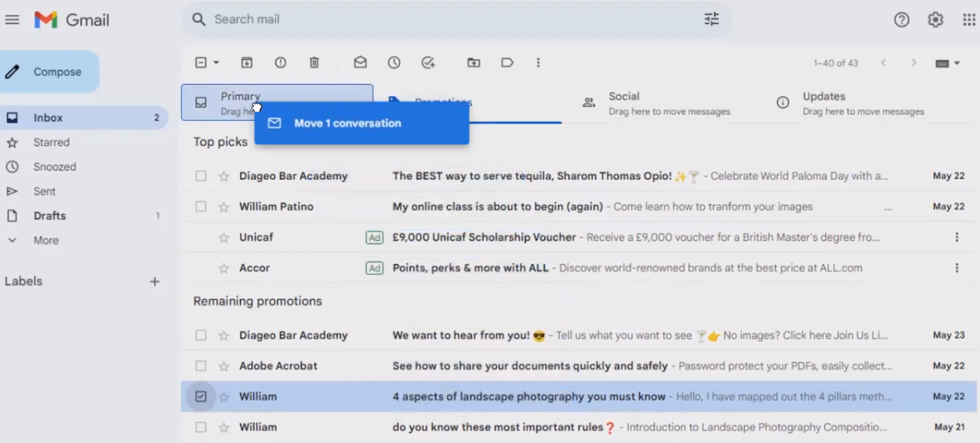Screen dimensions: 980x443
Task: Open the Inbox folder
Action: 84,117
